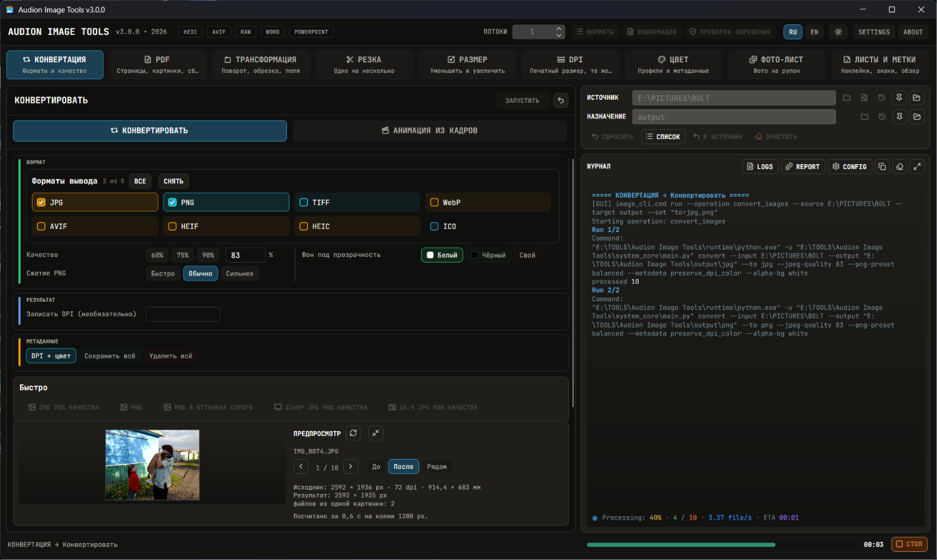The image size is (937, 560).
Task: Browse for a destination folder
Action: [x=865, y=117]
